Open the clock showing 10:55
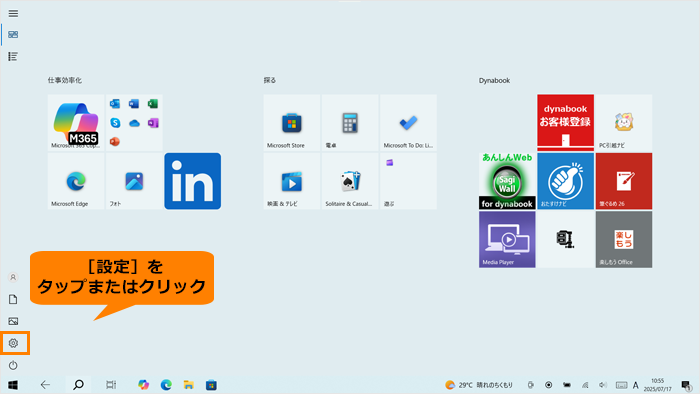Viewport: 700px width, 394px height. tap(658, 385)
